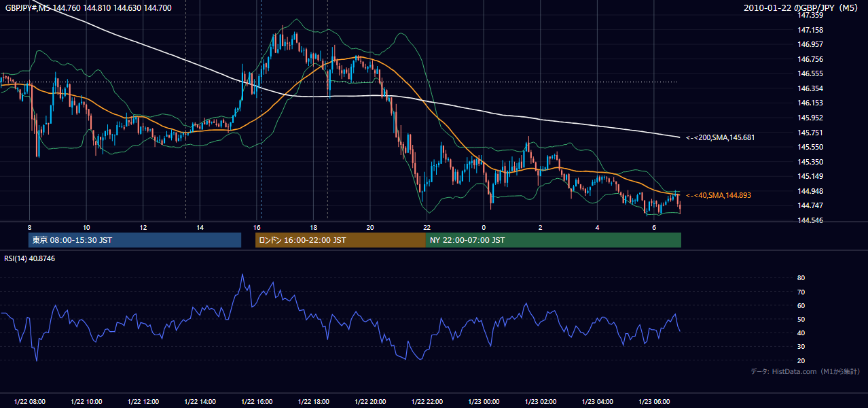
Task: Click RSI axis level 20
Action: click(x=801, y=360)
